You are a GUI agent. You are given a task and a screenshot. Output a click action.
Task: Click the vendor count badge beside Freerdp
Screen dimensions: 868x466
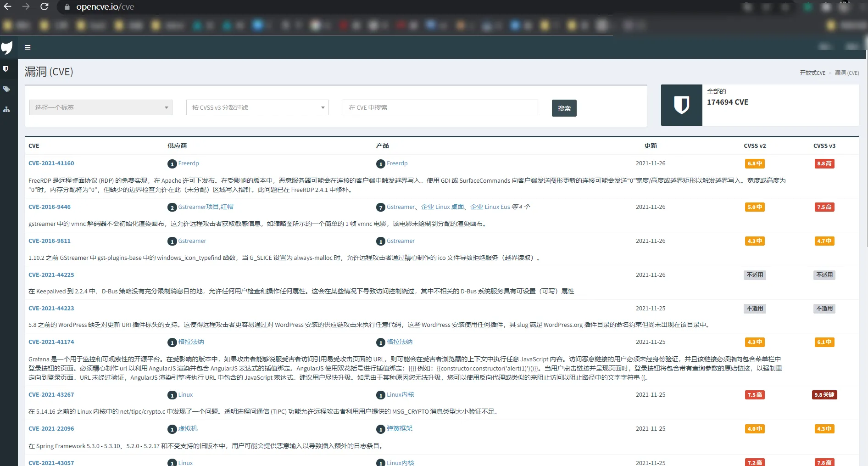click(172, 164)
